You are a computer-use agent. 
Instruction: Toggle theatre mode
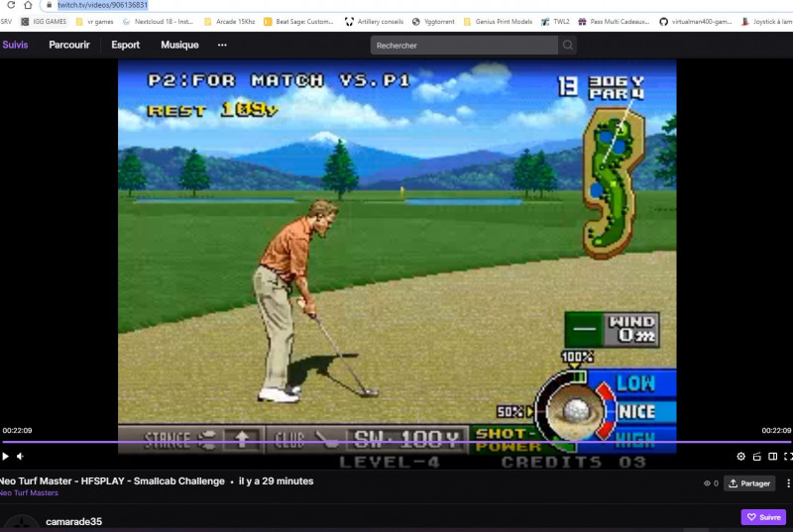point(773,457)
